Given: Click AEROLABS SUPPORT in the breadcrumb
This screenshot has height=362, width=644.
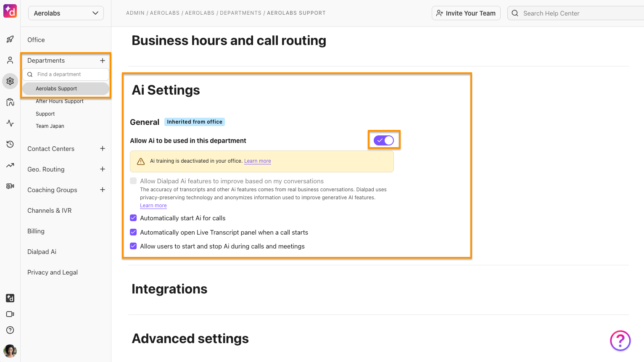Looking at the screenshot, I should pyautogui.click(x=296, y=13).
